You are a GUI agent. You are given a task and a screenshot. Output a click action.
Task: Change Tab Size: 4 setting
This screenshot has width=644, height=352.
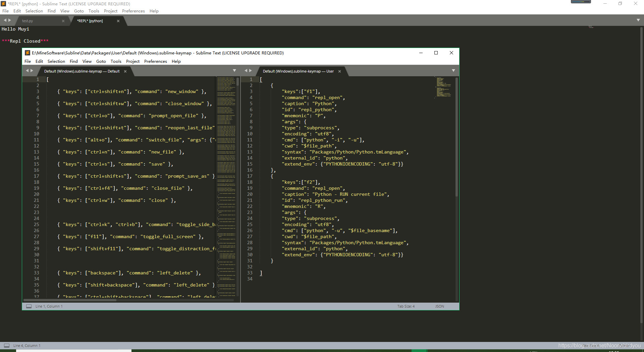406,306
